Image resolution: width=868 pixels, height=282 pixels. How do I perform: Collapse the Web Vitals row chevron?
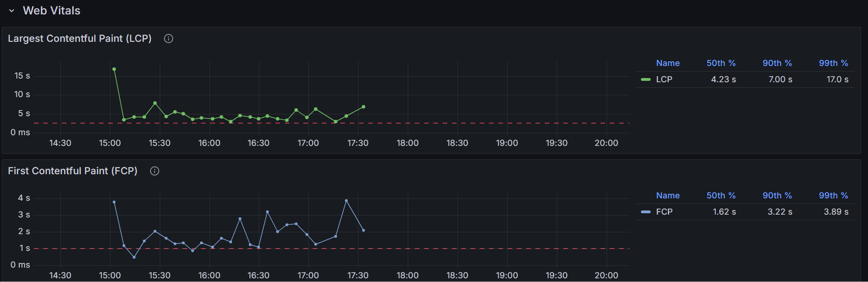12,11
